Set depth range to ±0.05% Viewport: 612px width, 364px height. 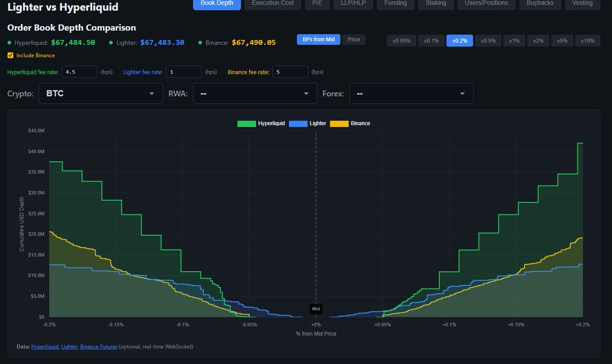point(402,41)
